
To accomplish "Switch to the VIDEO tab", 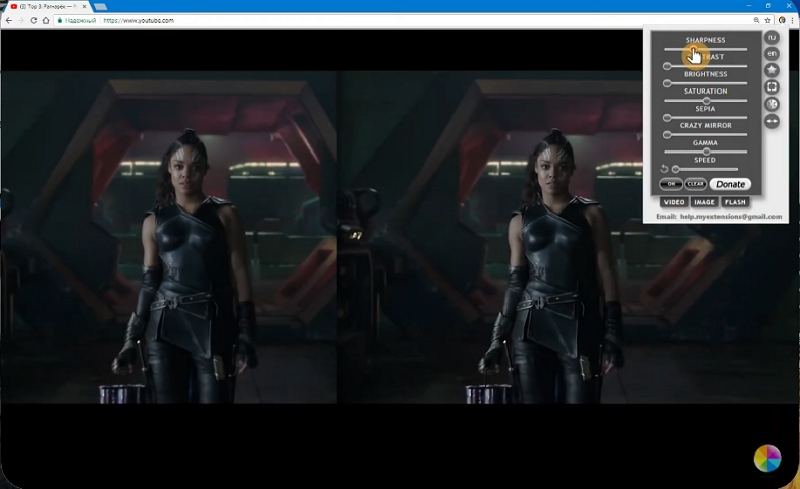I will (674, 202).
